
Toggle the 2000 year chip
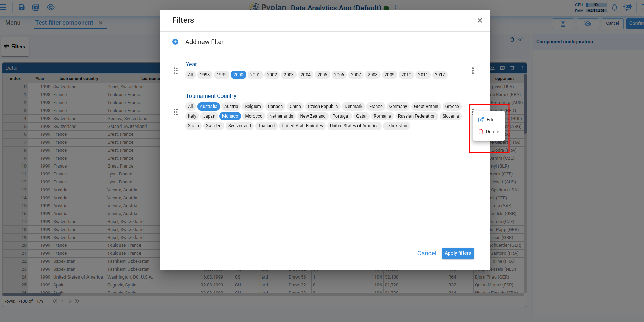238,75
